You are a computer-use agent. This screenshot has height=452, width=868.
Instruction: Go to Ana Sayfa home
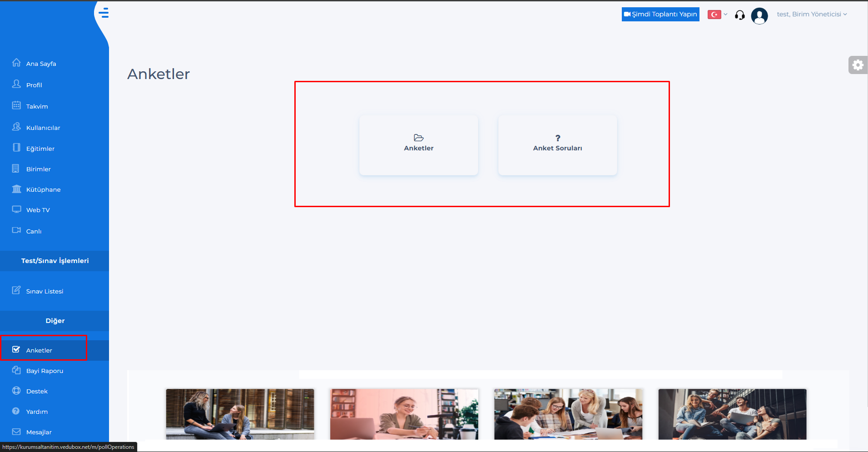pyautogui.click(x=41, y=64)
